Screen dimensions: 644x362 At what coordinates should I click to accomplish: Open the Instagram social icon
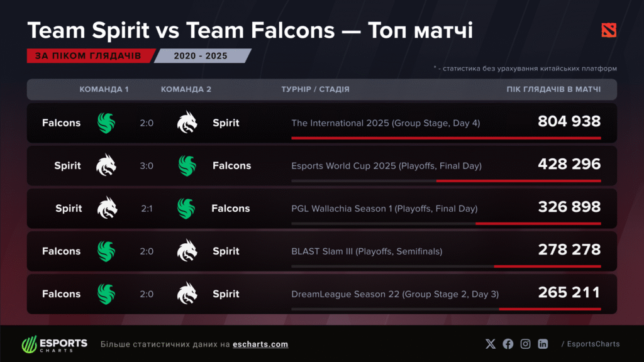pyautogui.click(x=525, y=344)
